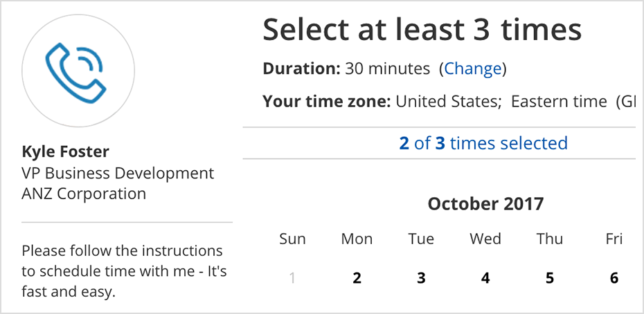The image size is (644, 314).
Task: Click the Tue column header
Action: 421,239
